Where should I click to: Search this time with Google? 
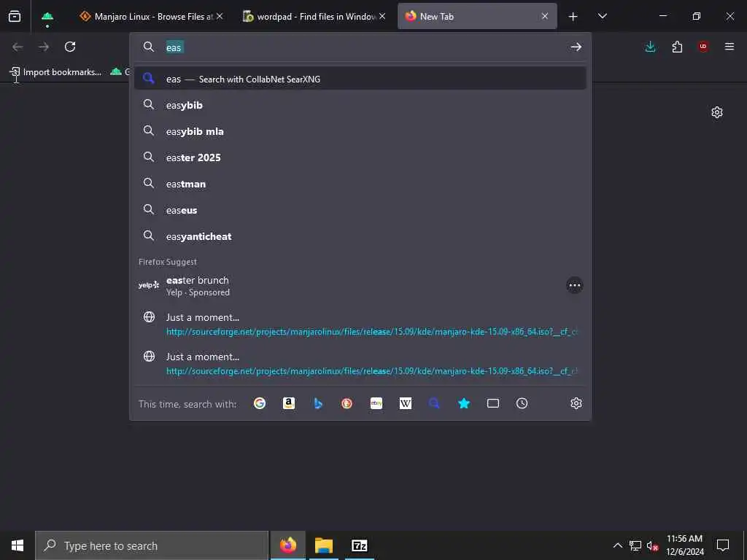(x=260, y=403)
